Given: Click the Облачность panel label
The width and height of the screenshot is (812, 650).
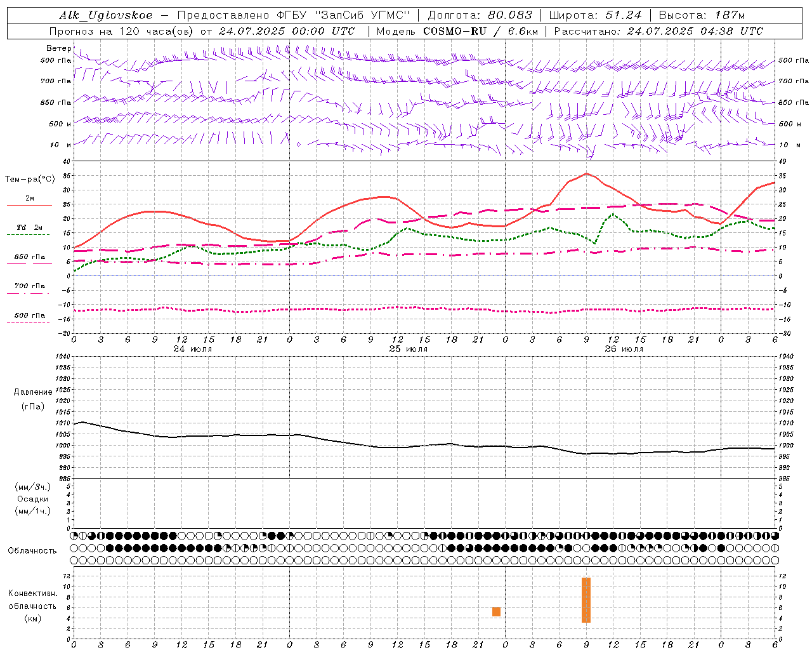Looking at the screenshot, I should 32,551.
